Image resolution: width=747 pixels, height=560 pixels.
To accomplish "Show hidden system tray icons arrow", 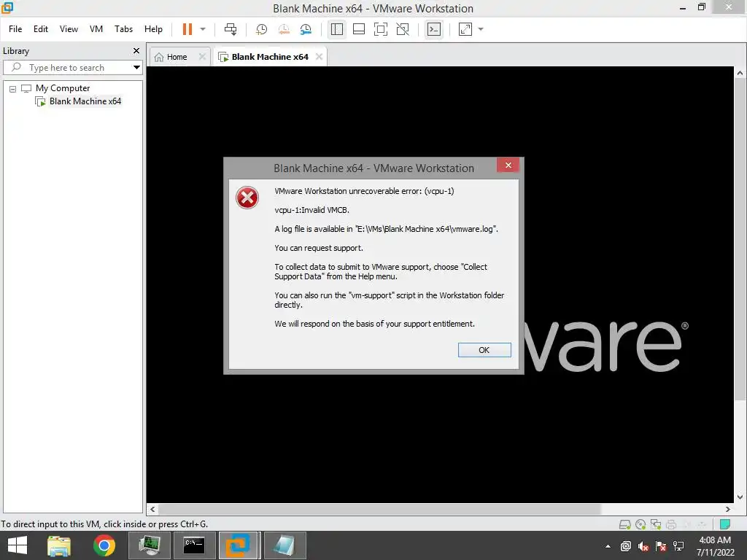I will coord(608,546).
